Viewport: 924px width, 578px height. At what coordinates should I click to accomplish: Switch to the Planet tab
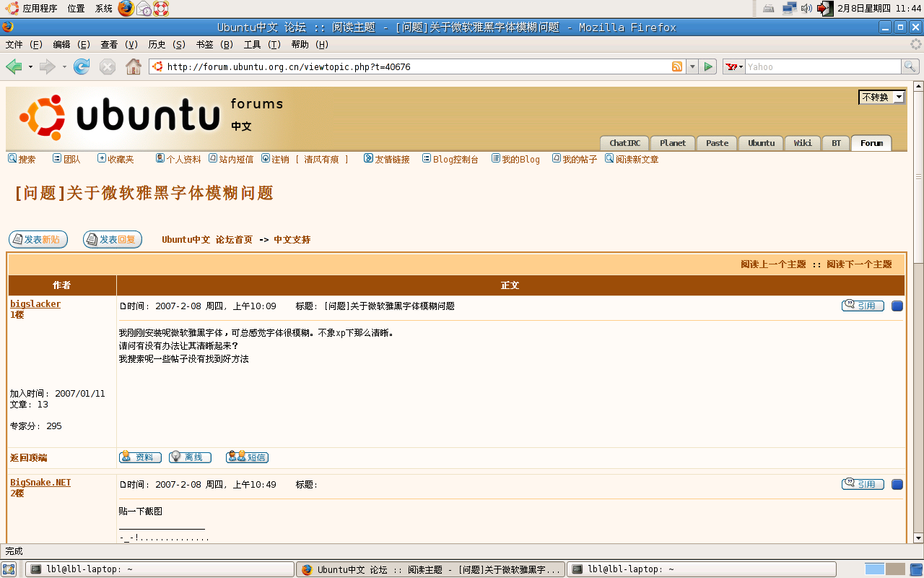pyautogui.click(x=673, y=143)
